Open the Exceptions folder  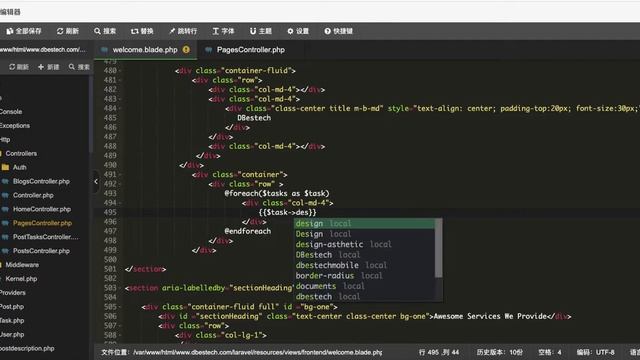[15, 126]
